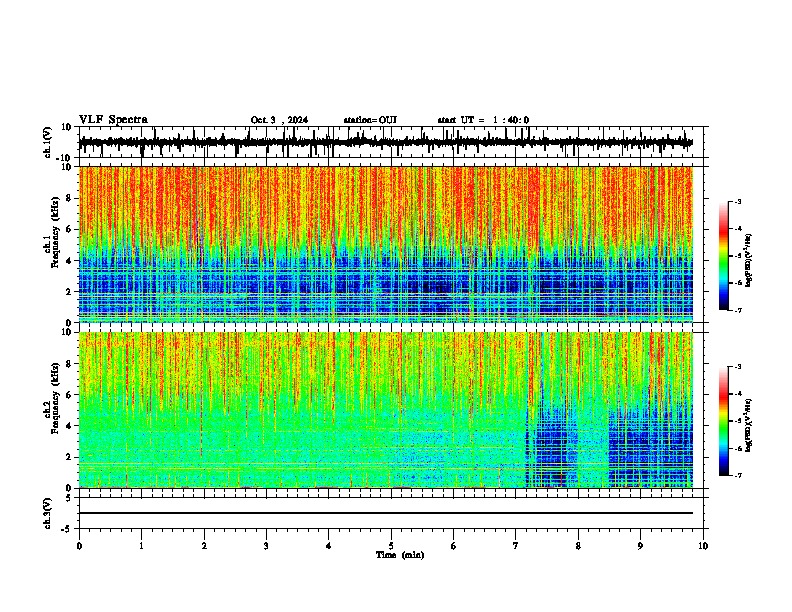Click the "VLF Spectra" title text
Viewport: 792px width, 612px height.
[x=113, y=120]
